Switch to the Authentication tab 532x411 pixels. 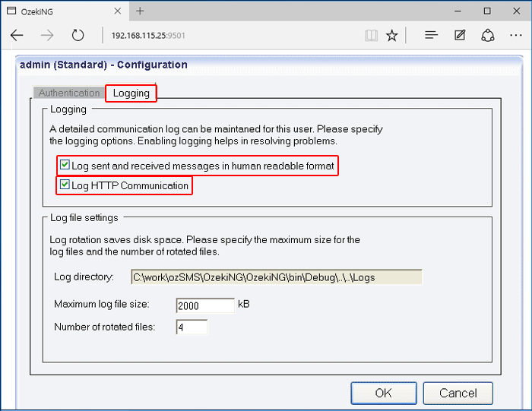click(69, 93)
